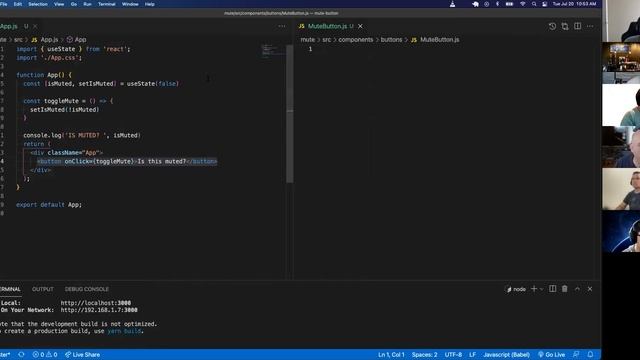Open macOS Control Center icon
Image resolution: width=640 pixels, height=360 pixels.
pos(544,4)
